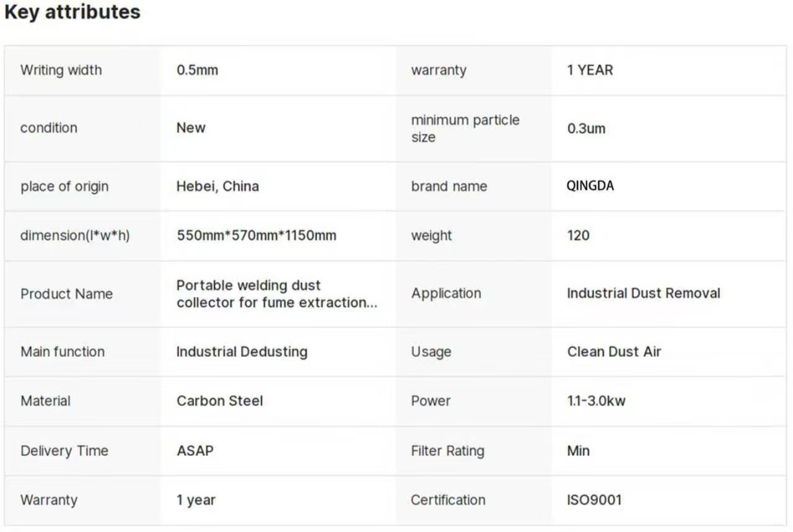
Task: Click the 1 YEAR warranty value
Action: (x=589, y=70)
